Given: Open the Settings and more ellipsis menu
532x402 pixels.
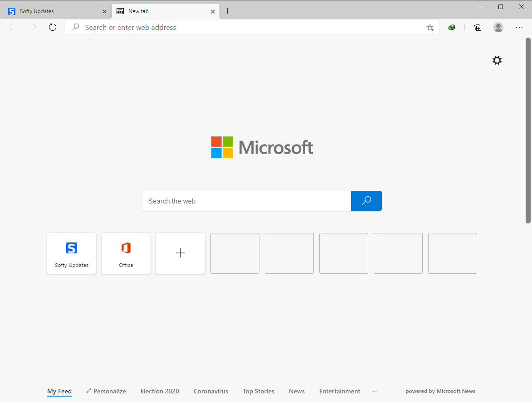Looking at the screenshot, I should (x=519, y=27).
